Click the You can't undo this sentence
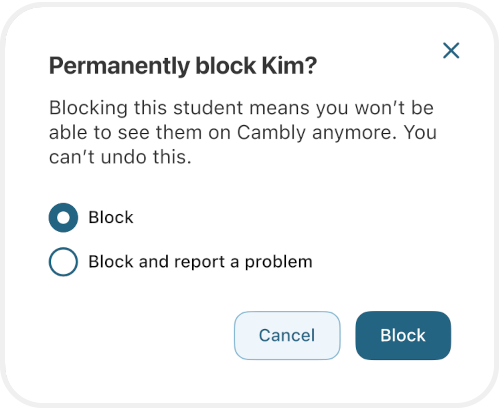 243,144
